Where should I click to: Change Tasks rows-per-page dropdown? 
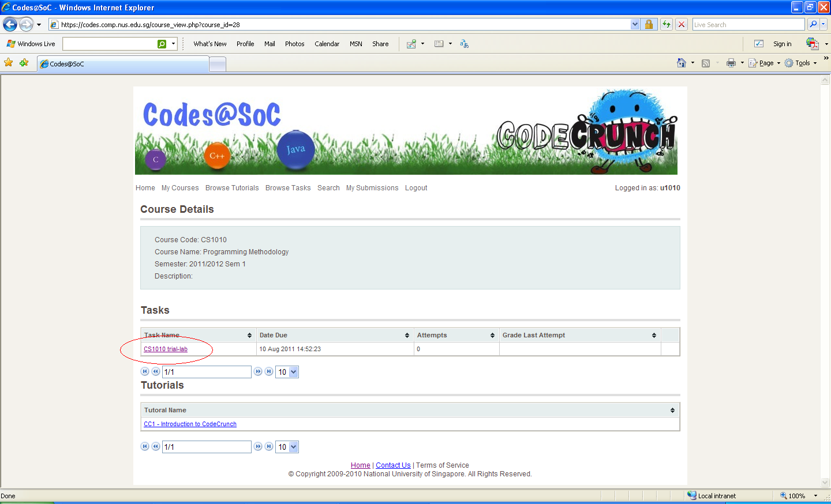[287, 372]
